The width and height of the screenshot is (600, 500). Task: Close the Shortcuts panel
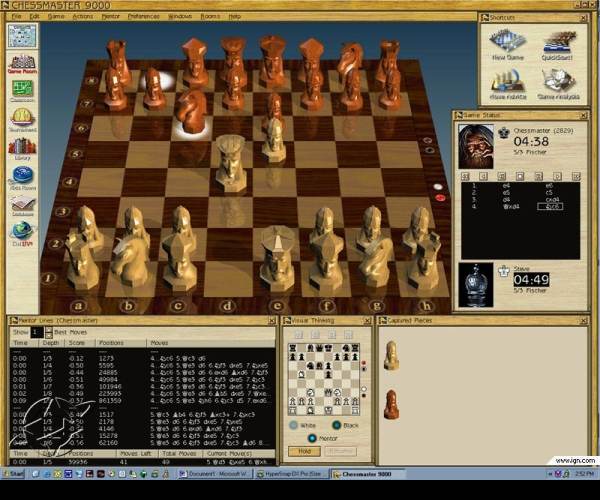point(584,18)
